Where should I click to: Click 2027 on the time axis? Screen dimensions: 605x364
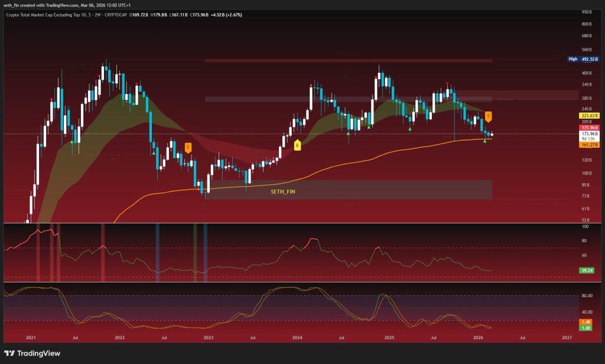(x=568, y=337)
